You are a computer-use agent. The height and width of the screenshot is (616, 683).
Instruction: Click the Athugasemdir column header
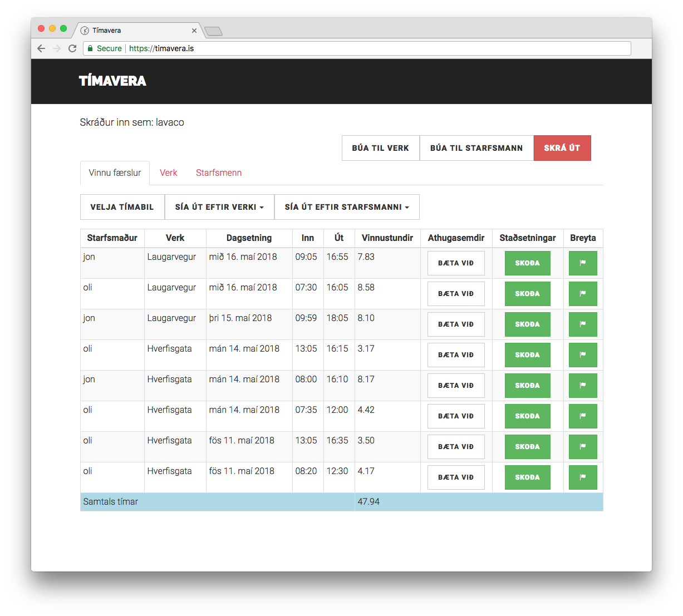pos(456,238)
